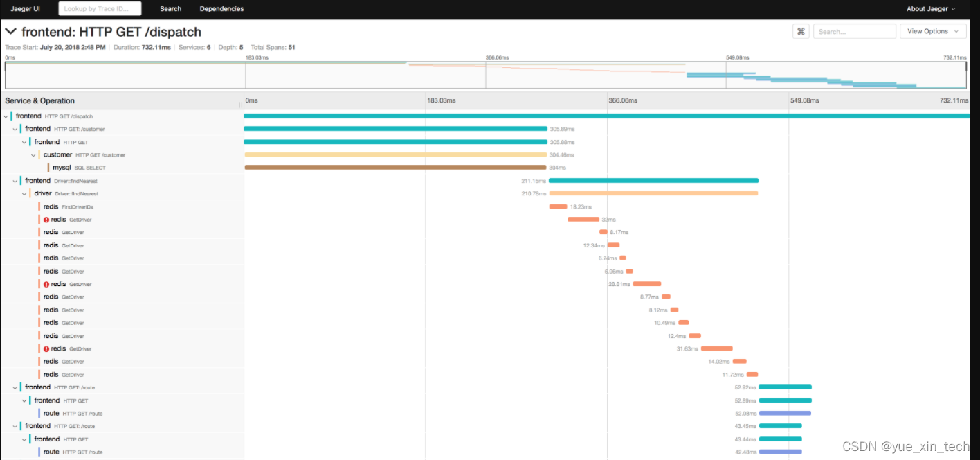Collapse the customer HTTP GET /customer span
Screen dimensions: 980x460
(34, 155)
